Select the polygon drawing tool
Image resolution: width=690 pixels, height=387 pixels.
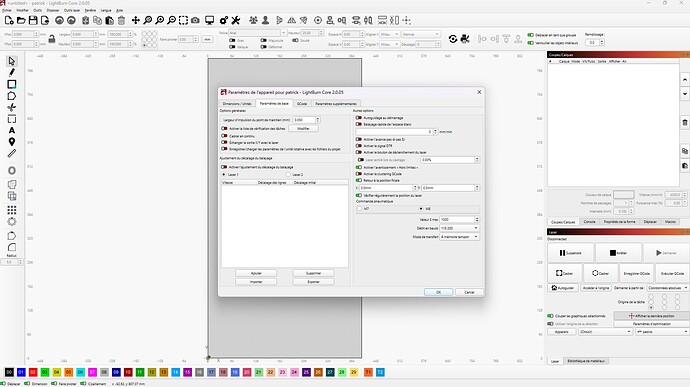coord(12,96)
